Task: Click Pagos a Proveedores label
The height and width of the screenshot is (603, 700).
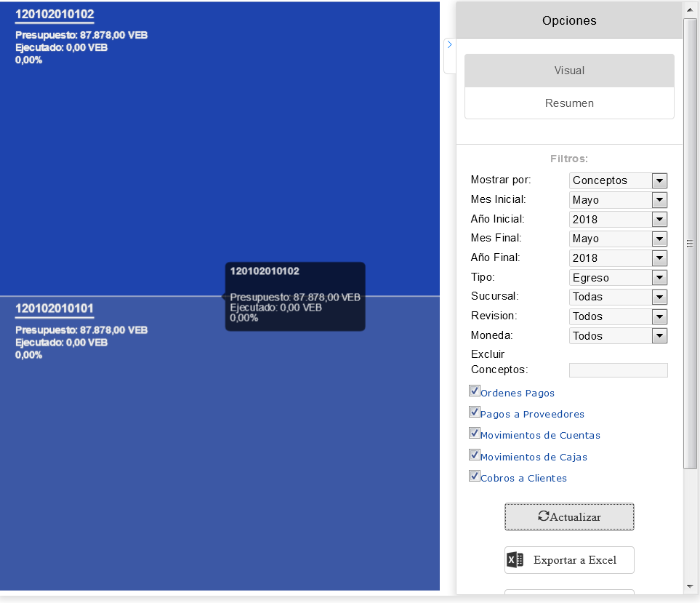Action: [x=532, y=414]
